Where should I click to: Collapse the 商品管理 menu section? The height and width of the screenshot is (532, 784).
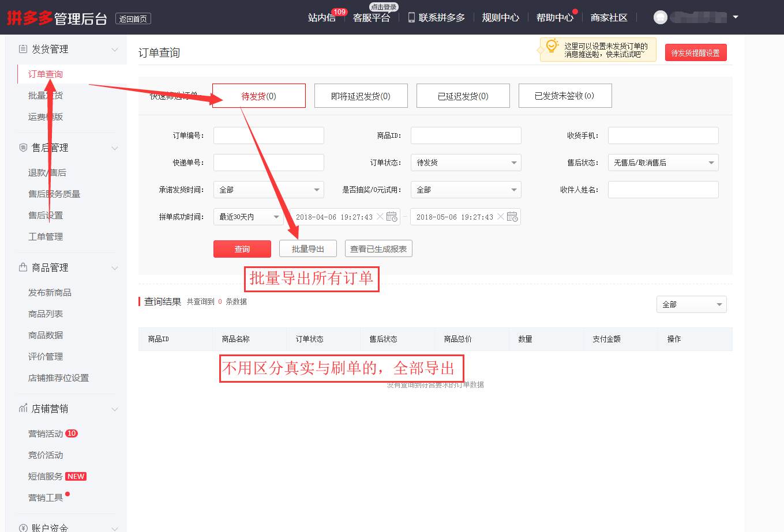click(115, 268)
